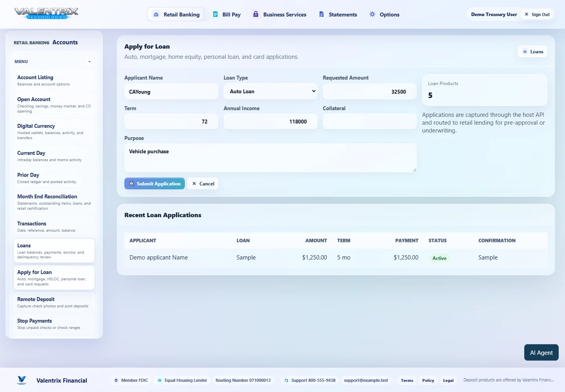This screenshot has width=565, height=392.
Task: Click the Term input field
Action: (171, 122)
